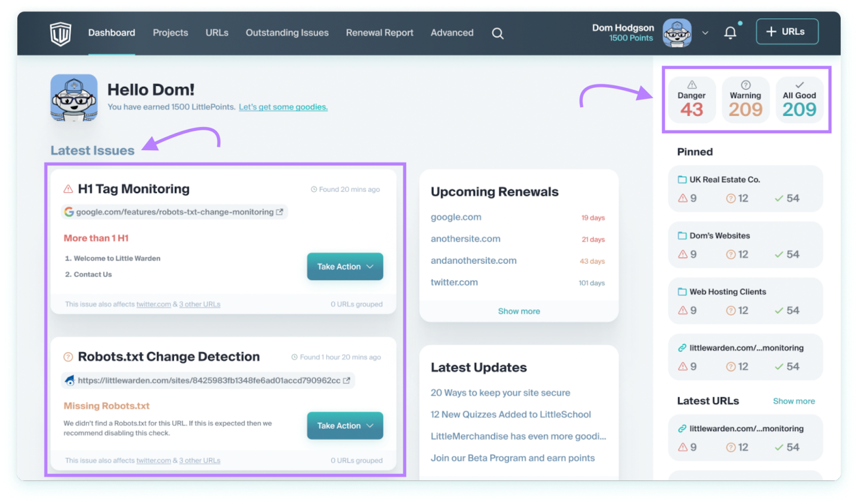This screenshot has height=504, width=858.
Task: Click the Little Warden shield logo
Action: (60, 33)
